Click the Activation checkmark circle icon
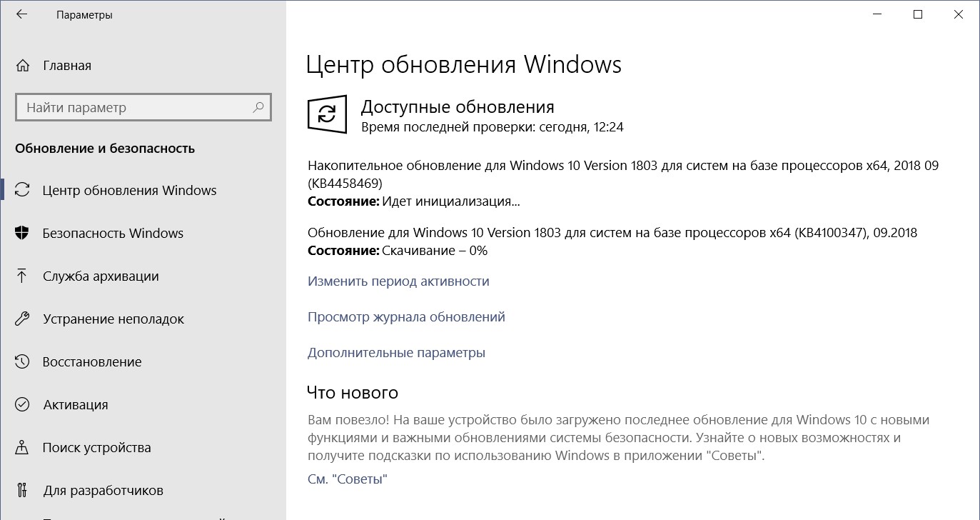 (22, 405)
